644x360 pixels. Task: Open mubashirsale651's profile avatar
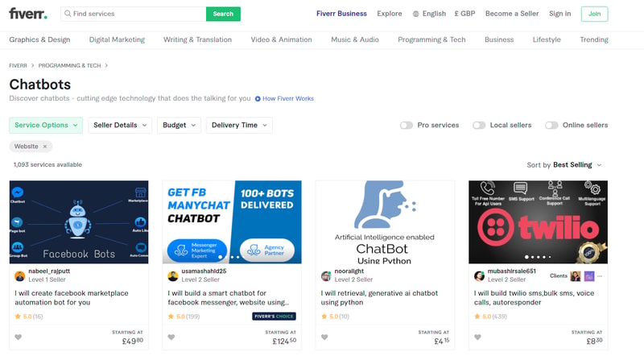[479, 275]
